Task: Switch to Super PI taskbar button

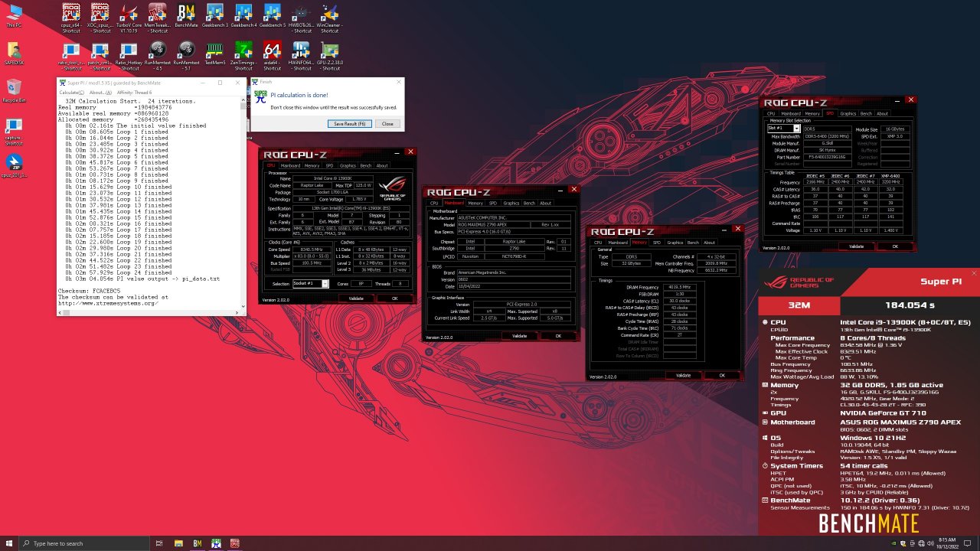Action: click(217, 543)
